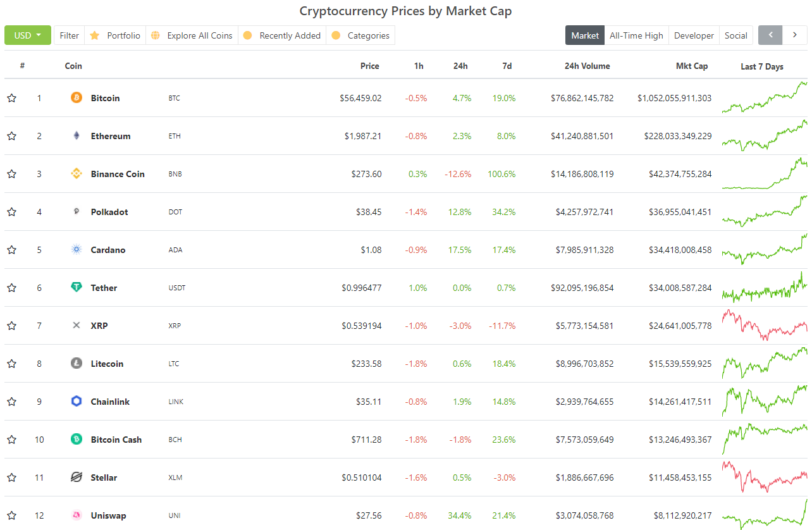Image resolution: width=812 pixels, height=530 pixels.
Task: Switch to the All-Time High tab
Action: (x=636, y=35)
